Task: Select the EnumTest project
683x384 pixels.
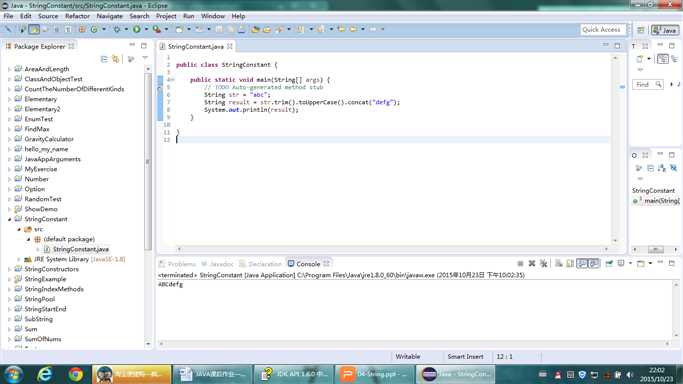Action: (x=39, y=119)
